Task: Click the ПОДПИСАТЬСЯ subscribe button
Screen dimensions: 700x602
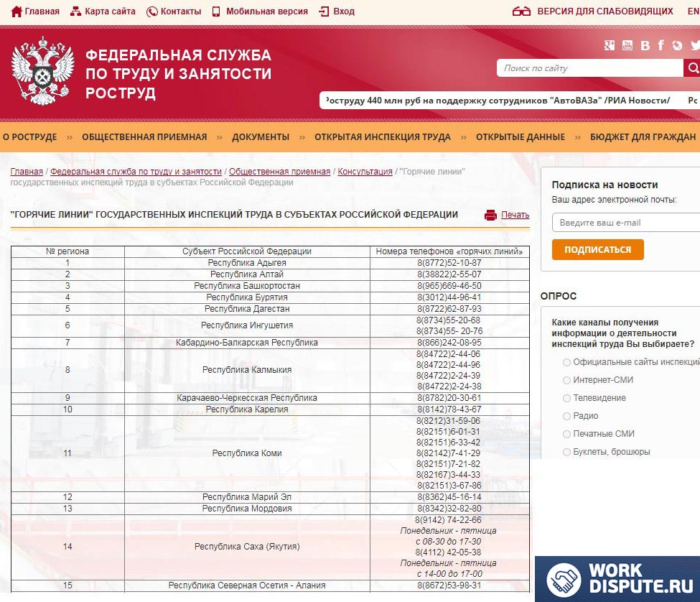Action: click(598, 250)
